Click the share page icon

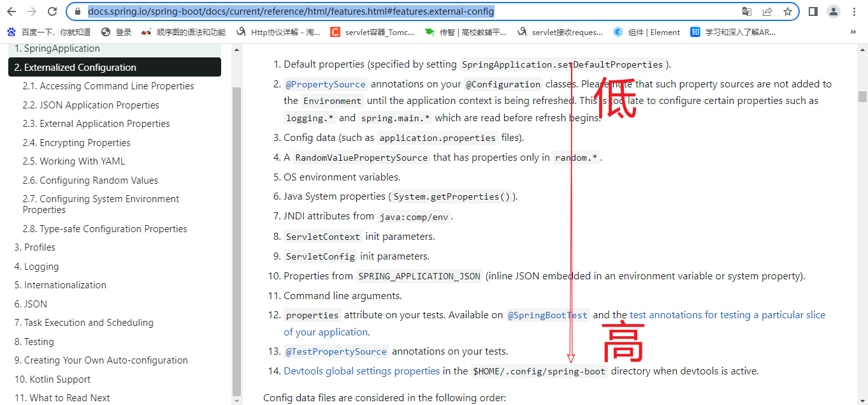[x=767, y=11]
